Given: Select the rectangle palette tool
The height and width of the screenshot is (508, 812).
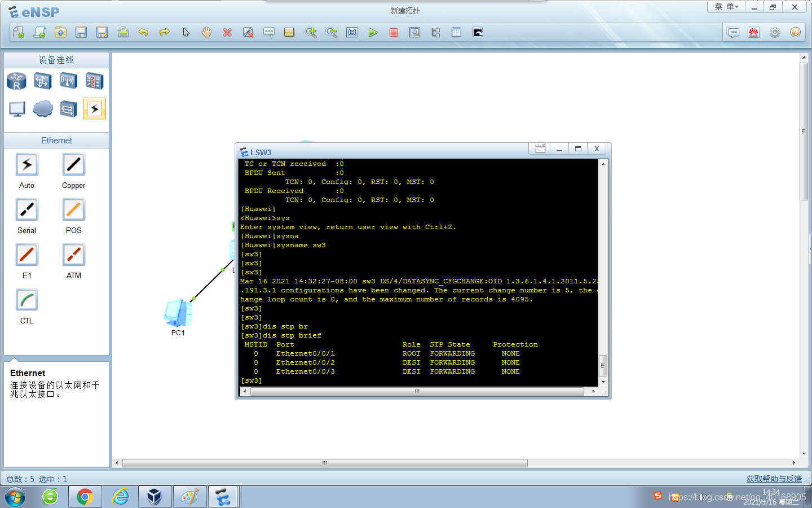Looking at the screenshot, I should tap(289, 32).
